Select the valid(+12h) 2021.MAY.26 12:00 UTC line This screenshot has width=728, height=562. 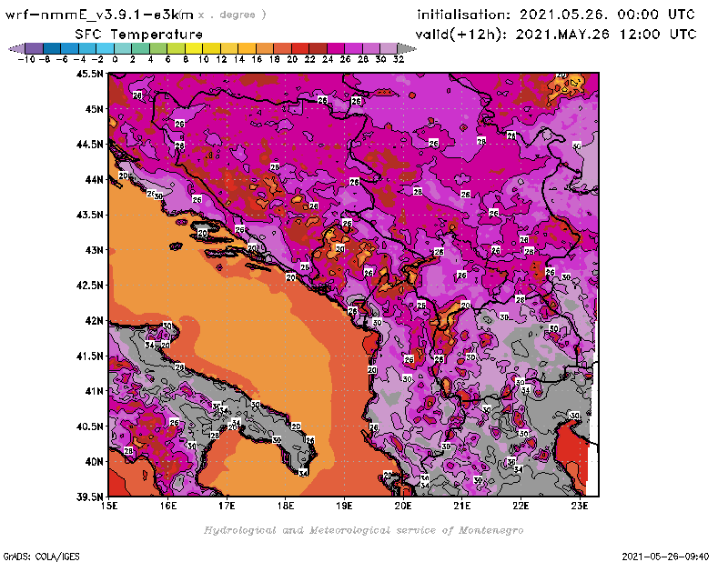click(556, 34)
